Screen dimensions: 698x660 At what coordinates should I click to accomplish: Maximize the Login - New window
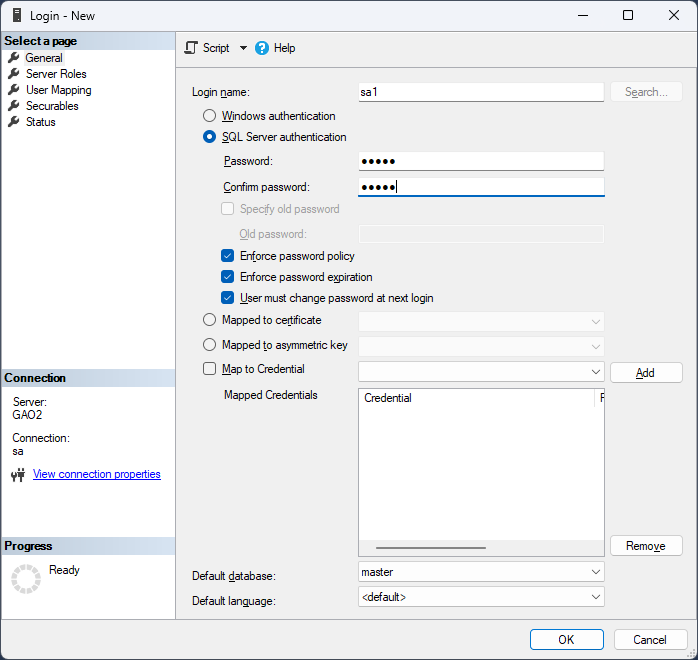(628, 15)
